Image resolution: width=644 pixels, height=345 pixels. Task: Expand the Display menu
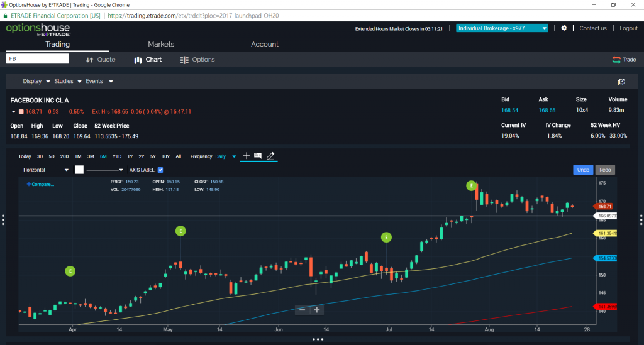pyautogui.click(x=36, y=81)
